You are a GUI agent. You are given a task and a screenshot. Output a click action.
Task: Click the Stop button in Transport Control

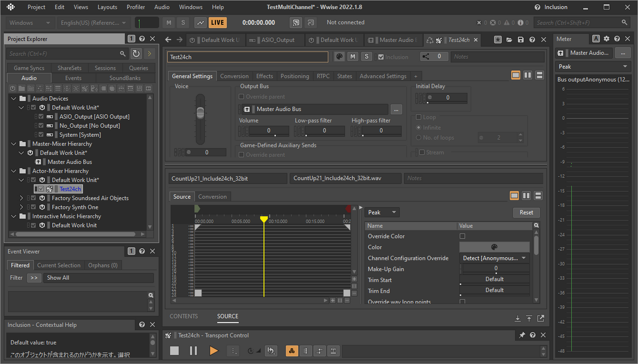174,351
